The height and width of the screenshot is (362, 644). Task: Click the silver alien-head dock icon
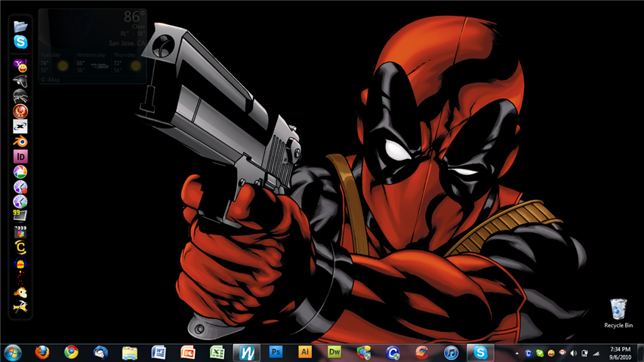(20, 81)
